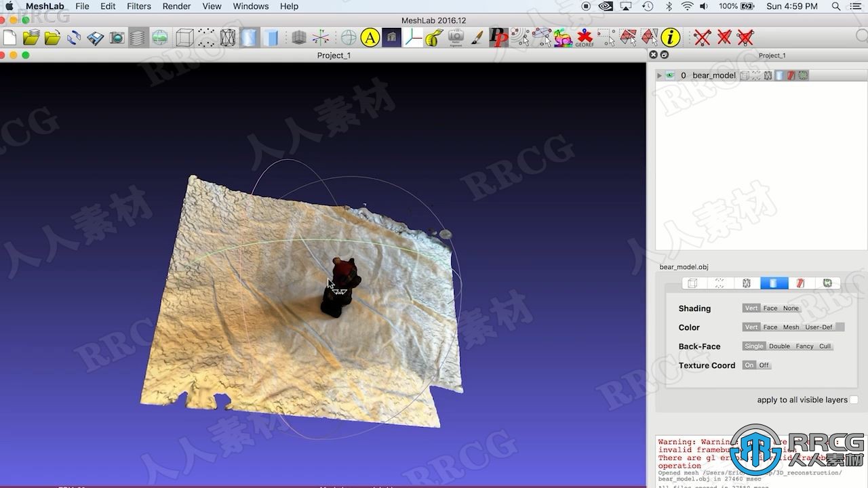Screen dimensions: 868x488
Task: Click the User-Def color swatch
Action: [840, 327]
